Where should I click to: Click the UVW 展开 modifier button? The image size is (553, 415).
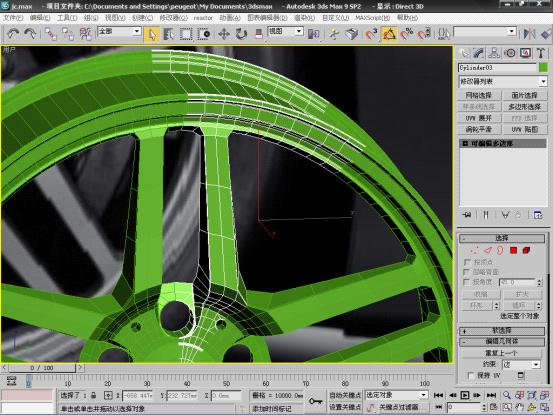pos(479,118)
